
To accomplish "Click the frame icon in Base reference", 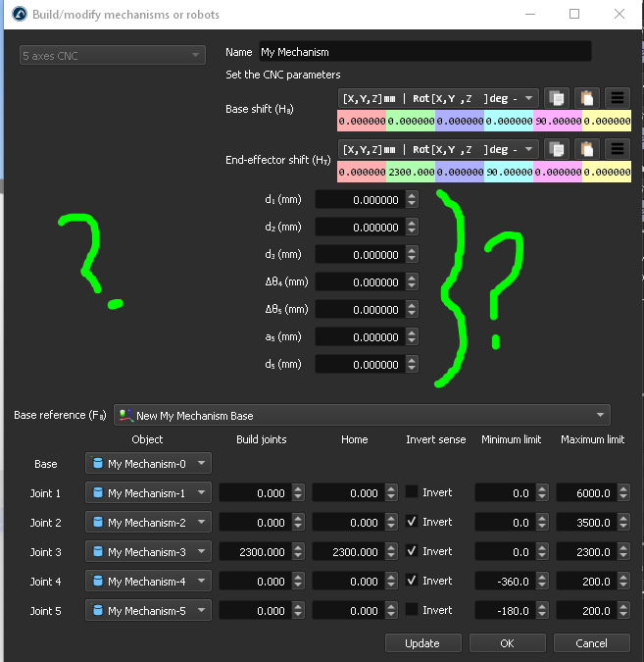I will (124, 416).
